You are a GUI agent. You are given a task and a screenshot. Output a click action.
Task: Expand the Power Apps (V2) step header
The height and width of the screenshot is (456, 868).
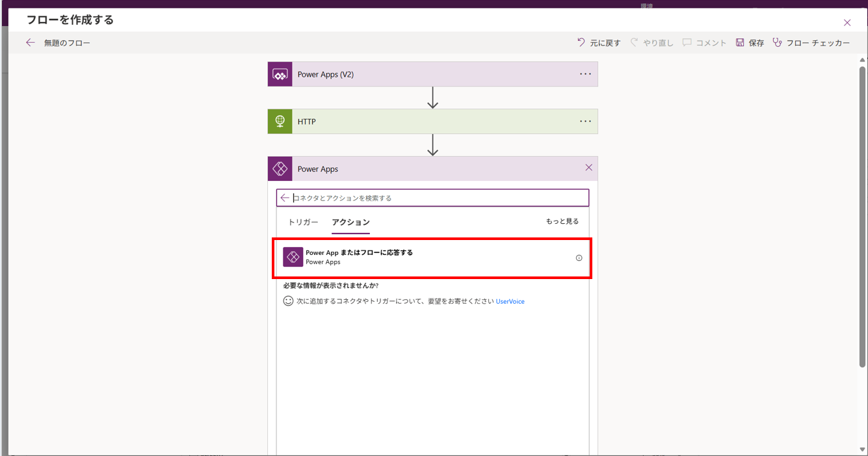point(433,74)
